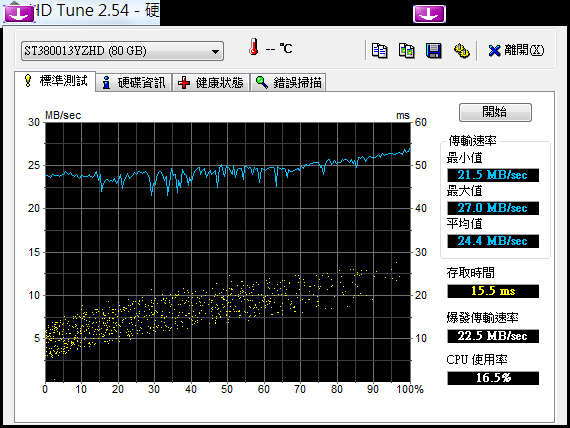Click the 離開(X) exit button
This screenshot has height=428, width=570.
point(516,51)
